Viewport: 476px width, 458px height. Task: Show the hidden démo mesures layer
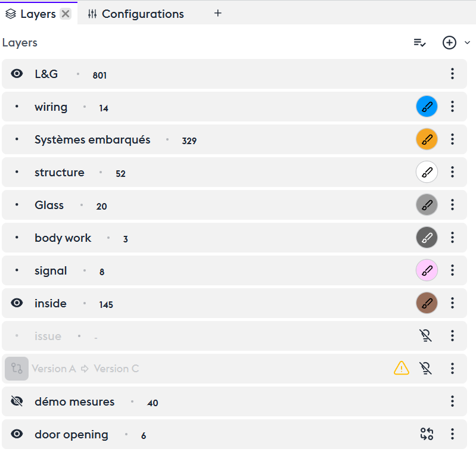[x=17, y=401]
